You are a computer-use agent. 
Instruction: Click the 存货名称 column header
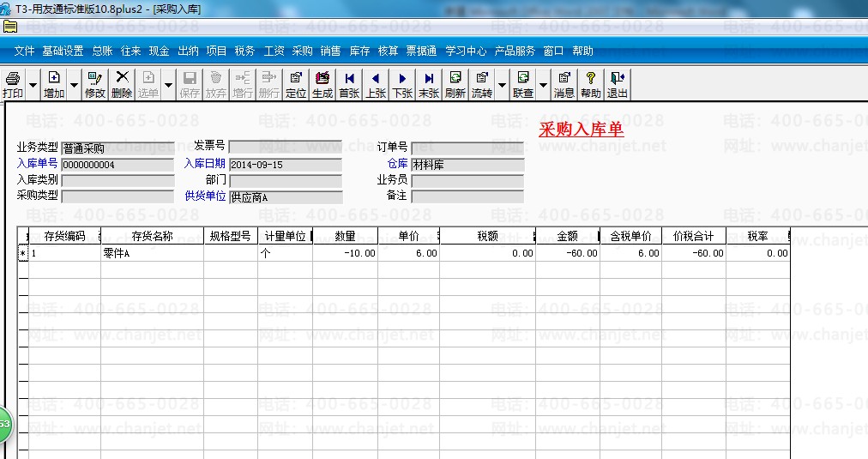[x=152, y=237]
